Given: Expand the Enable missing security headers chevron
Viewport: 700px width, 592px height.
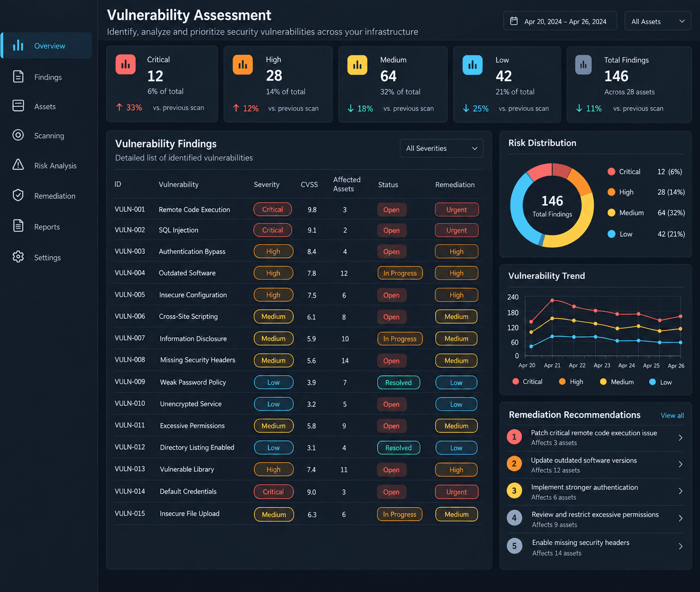Looking at the screenshot, I should point(680,546).
